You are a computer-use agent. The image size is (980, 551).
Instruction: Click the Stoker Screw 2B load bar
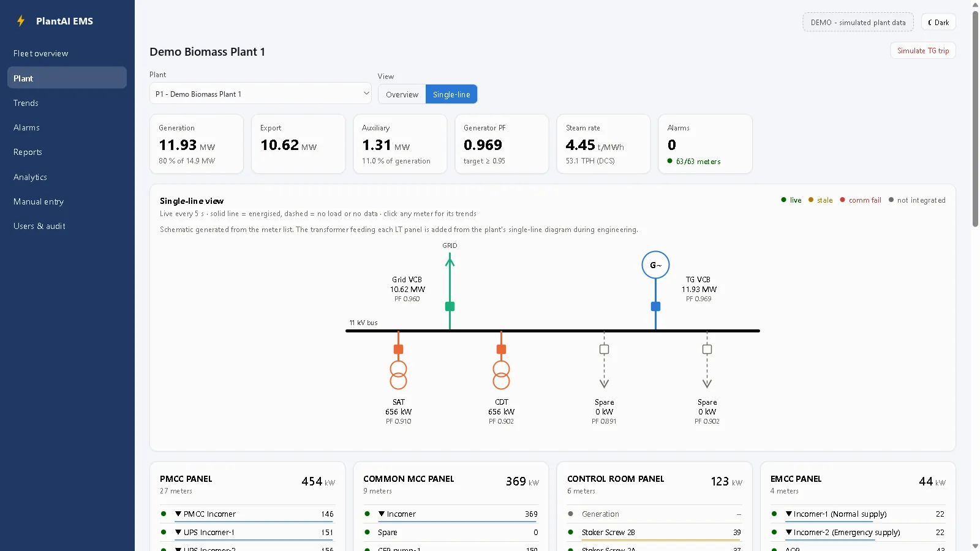coord(661,540)
